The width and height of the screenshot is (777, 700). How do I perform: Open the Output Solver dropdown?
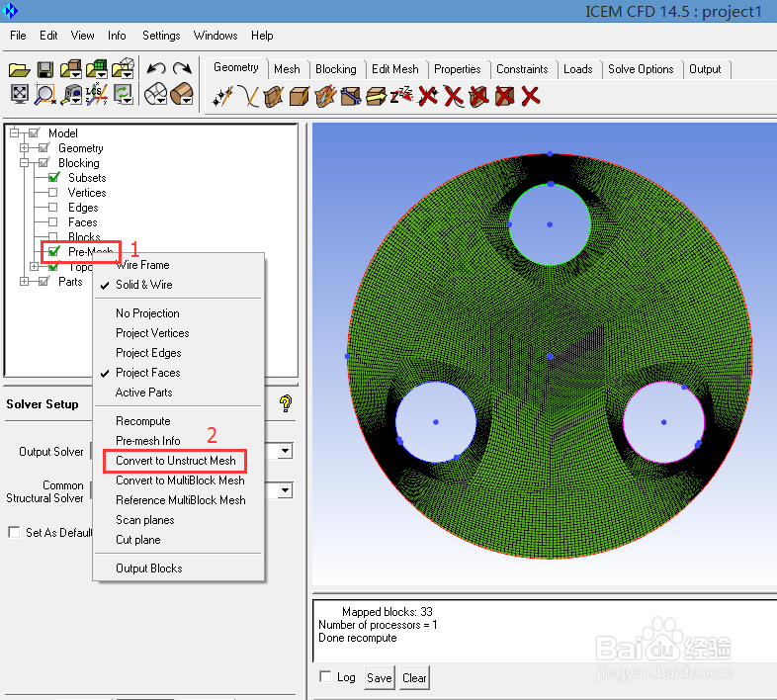pyautogui.click(x=285, y=451)
